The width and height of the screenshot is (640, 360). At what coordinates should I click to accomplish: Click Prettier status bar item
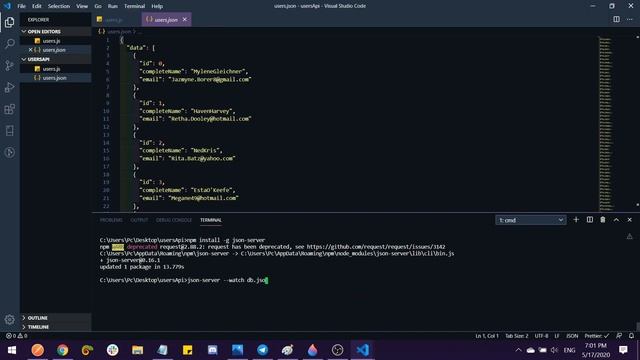597,336
